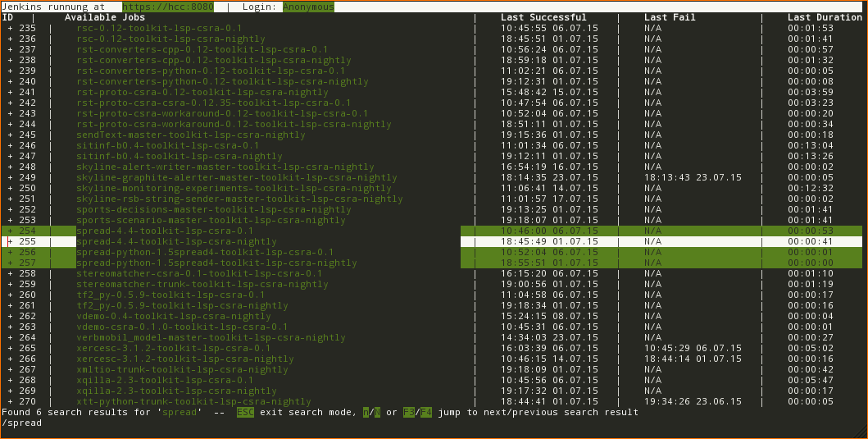Expand the plus marker beside ID 241

(x=10, y=93)
